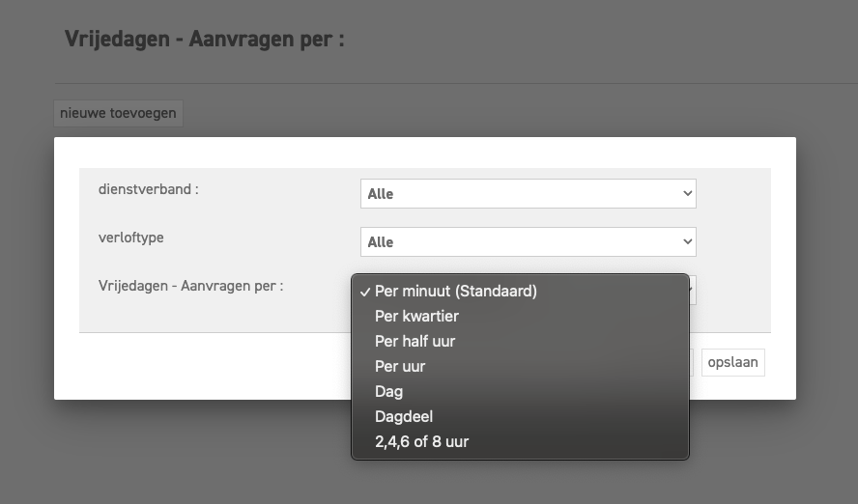
Task: Select 'Per uur' in dropdown list
Action: point(400,366)
